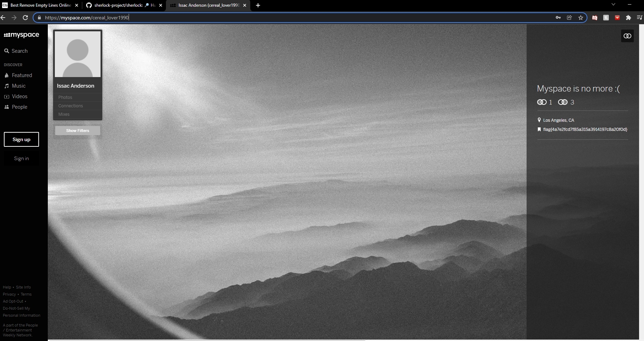This screenshot has height=341, width=644.
Task: Switch to Best Remove Empty Lines tab
Action: pos(39,5)
